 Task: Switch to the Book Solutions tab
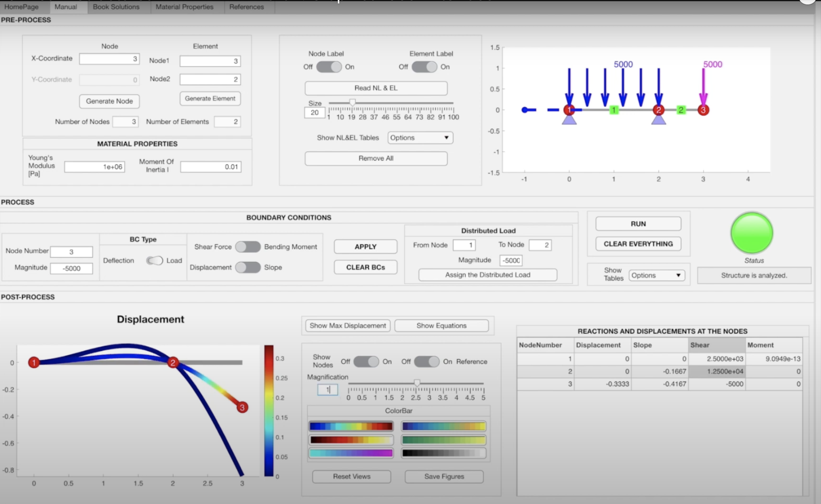116,7
